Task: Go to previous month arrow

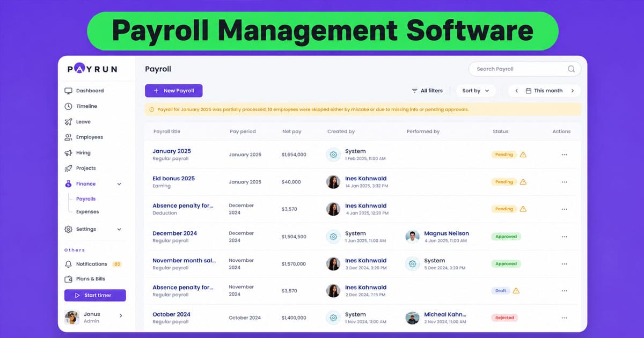Action: coord(516,91)
